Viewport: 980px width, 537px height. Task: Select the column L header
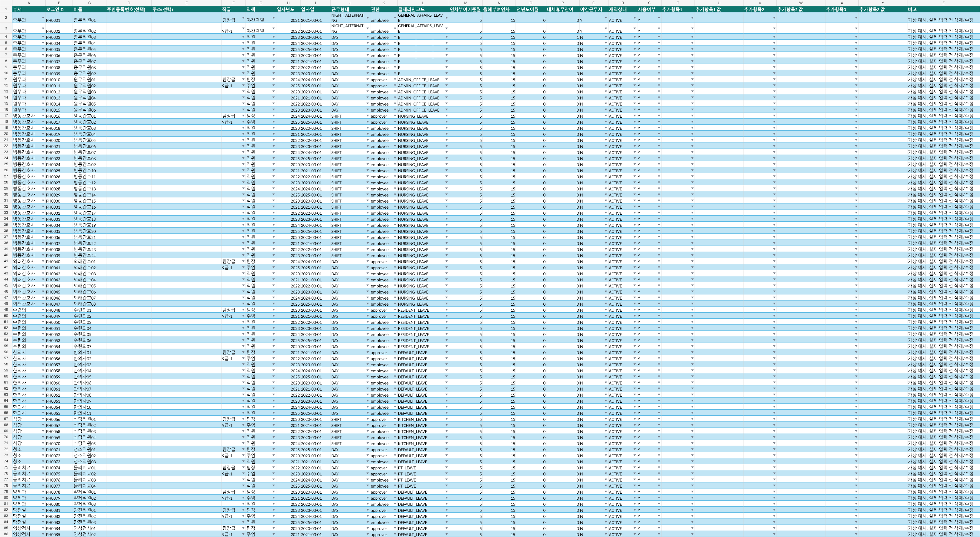point(423,3)
